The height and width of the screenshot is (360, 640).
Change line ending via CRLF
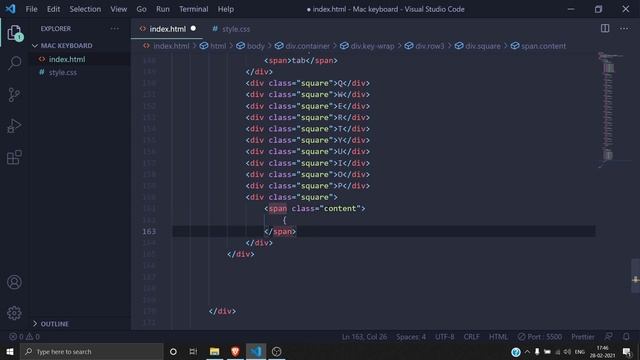(471, 337)
